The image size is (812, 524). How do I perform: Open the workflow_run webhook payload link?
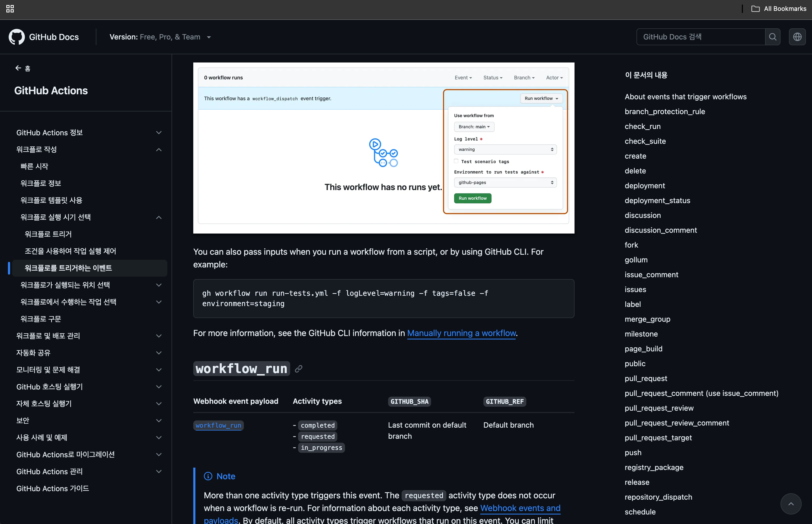[218, 425]
